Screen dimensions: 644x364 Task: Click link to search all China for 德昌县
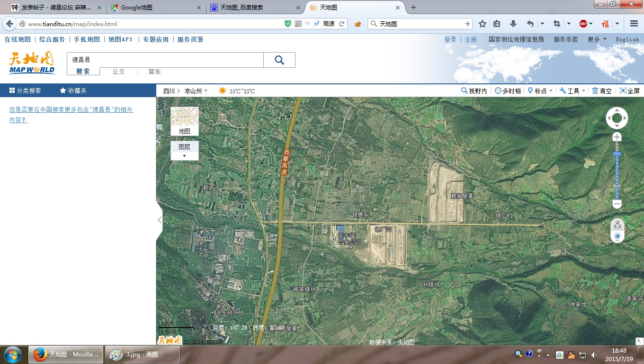[x=71, y=115]
